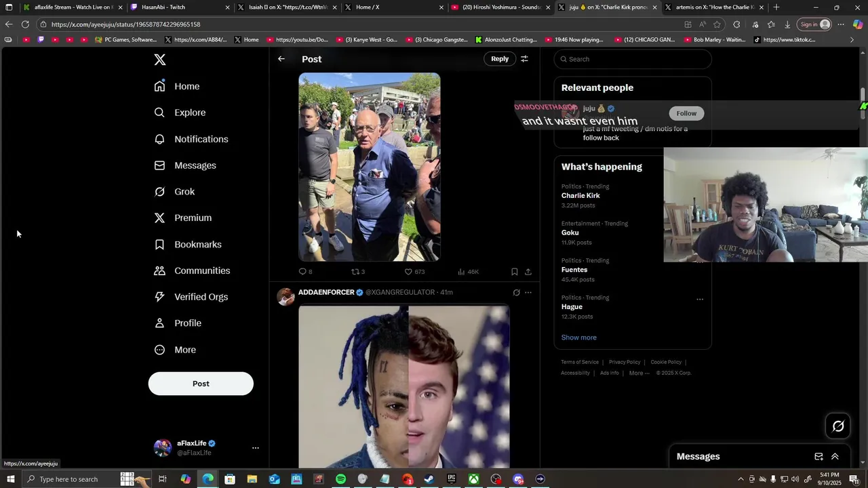View post analytics 46K views
The width and height of the screenshot is (868, 488).
coord(468,272)
